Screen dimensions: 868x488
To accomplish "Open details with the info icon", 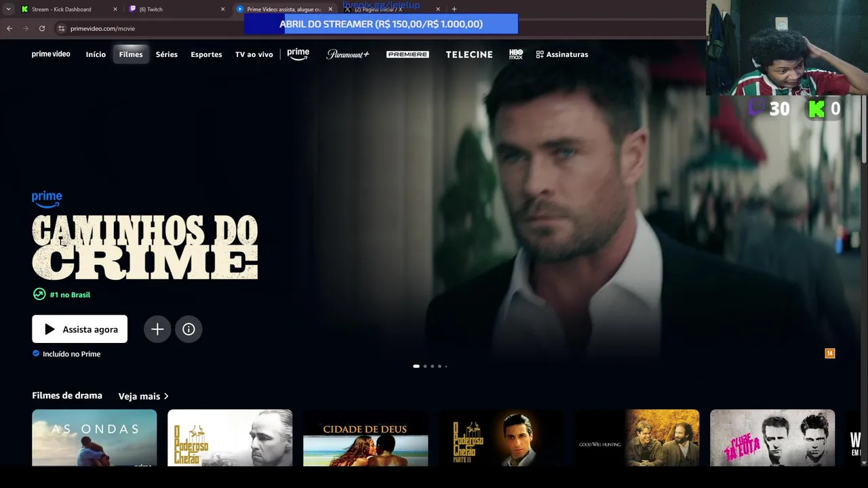I will 189,329.
